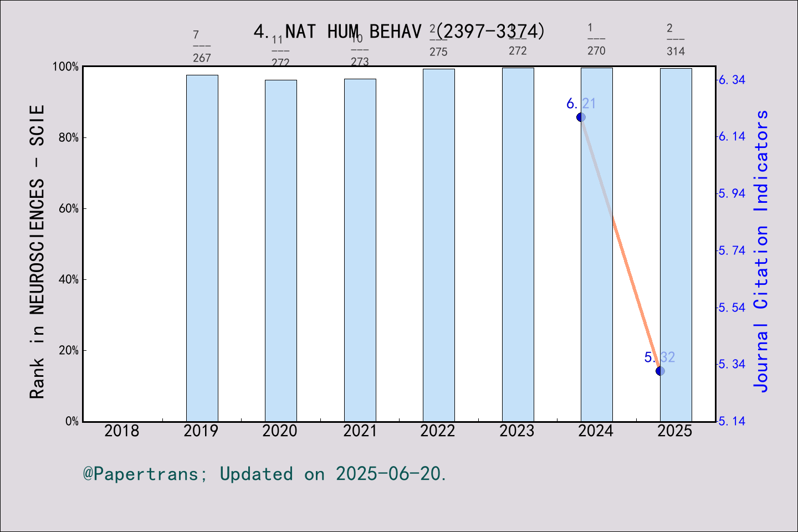Click the 80% left axis tick
The width and height of the screenshot is (798, 532).
click(69, 137)
